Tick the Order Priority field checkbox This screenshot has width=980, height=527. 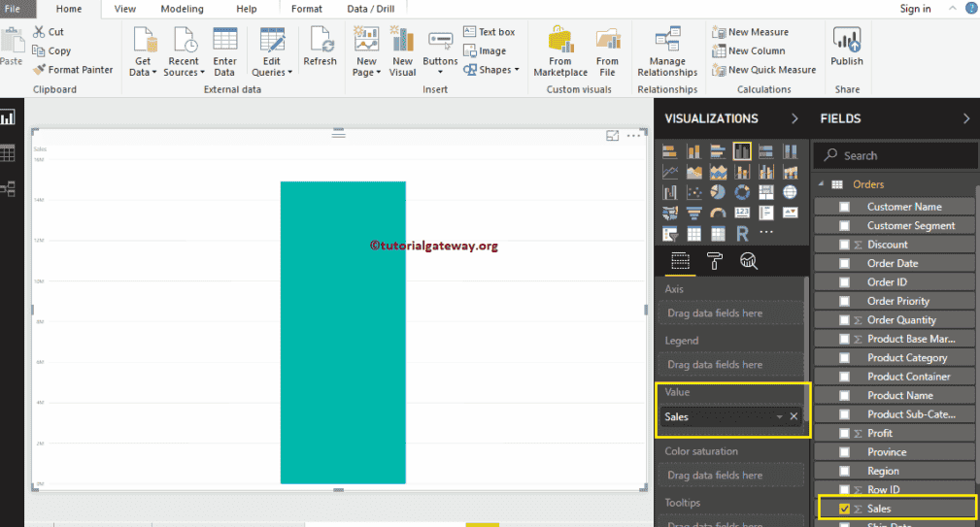click(844, 301)
